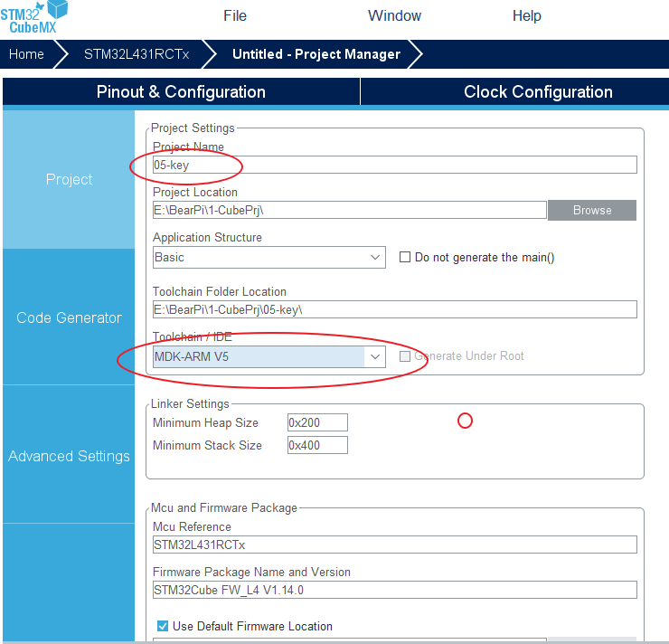
Task: Click the Project Location field
Action: point(350,210)
